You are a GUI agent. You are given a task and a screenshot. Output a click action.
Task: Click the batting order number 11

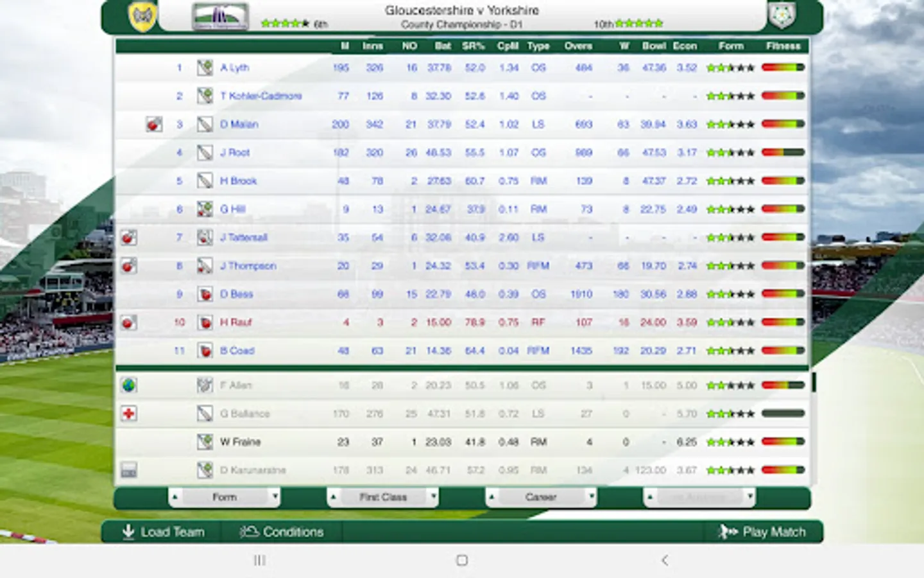(179, 351)
